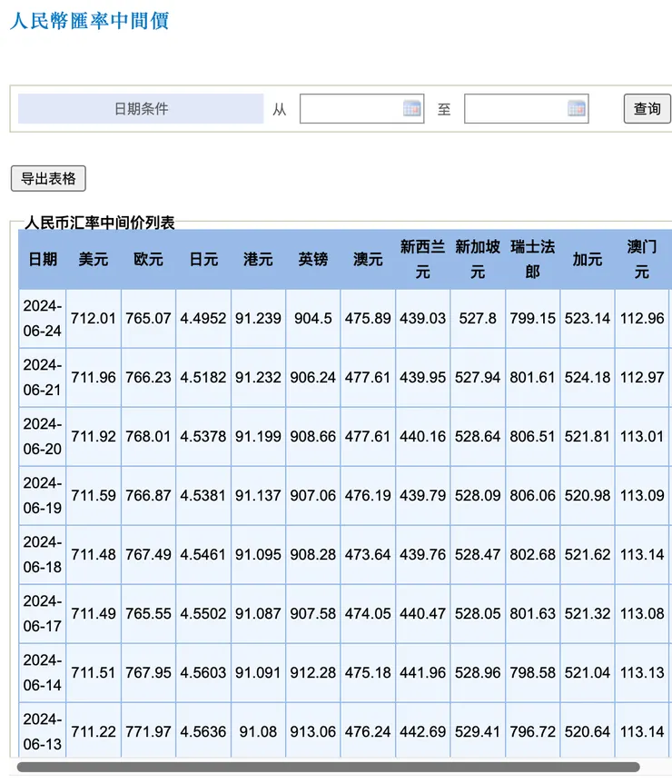This screenshot has width=672, height=784.
Task: Click the Swiss franc value 799.15
Action: [532, 318]
